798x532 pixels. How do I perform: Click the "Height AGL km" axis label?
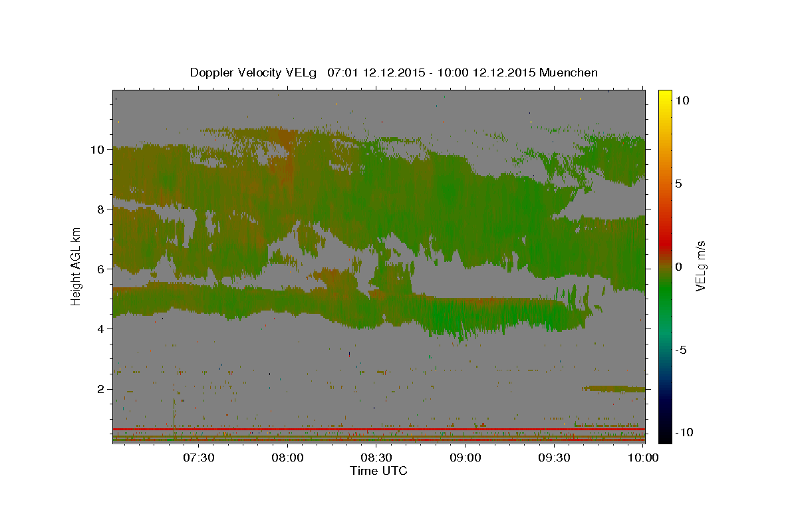pos(76,266)
